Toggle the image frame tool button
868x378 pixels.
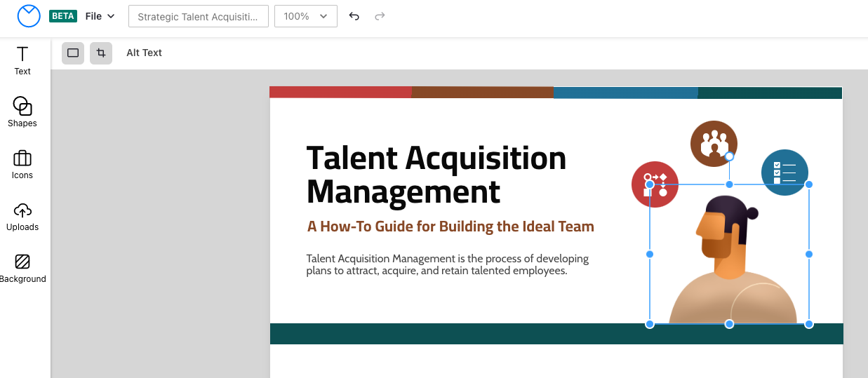click(73, 53)
